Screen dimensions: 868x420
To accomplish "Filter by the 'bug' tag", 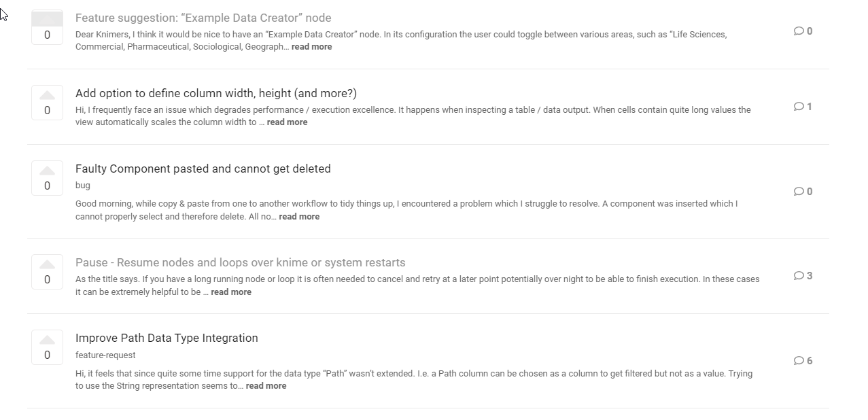I will [83, 186].
